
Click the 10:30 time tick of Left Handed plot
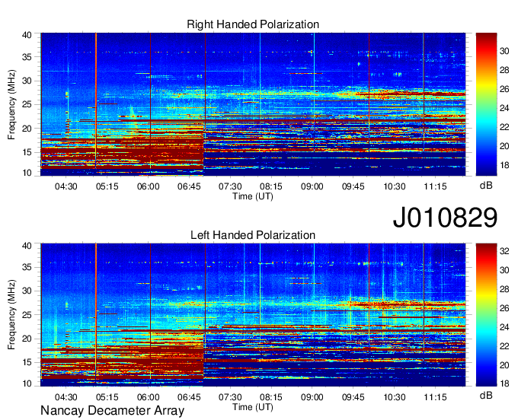pos(395,397)
